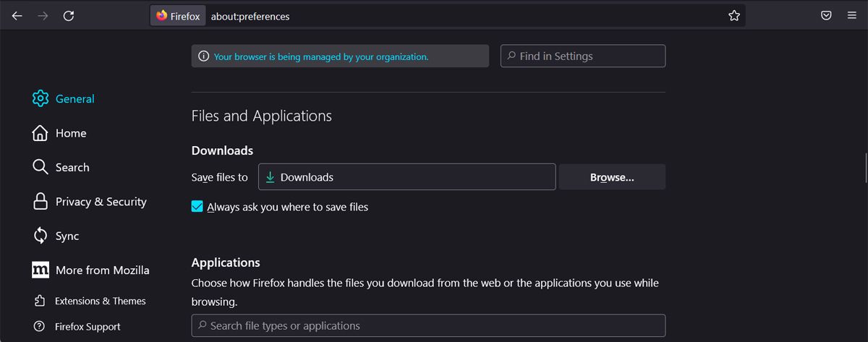Open Extensions & Themes

[x=100, y=301]
